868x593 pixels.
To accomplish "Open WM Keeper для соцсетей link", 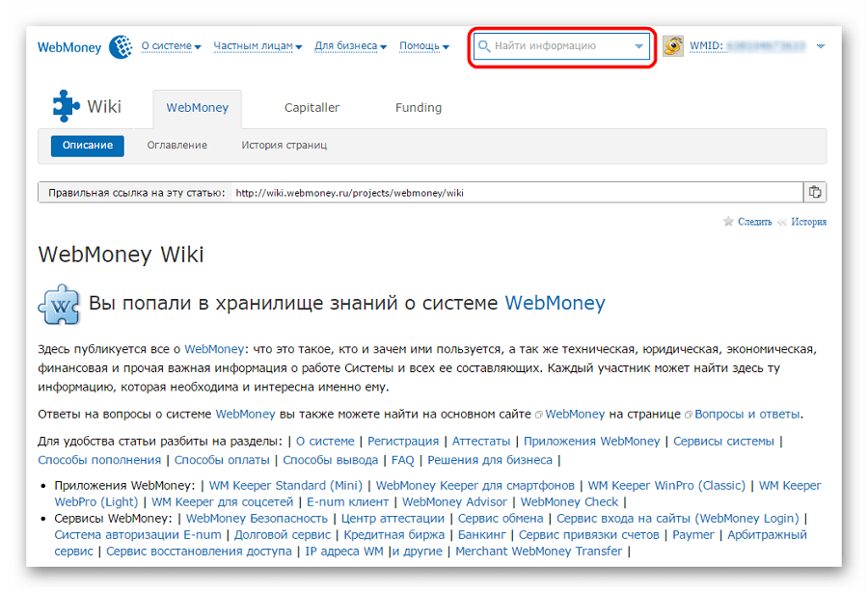I will point(223,502).
